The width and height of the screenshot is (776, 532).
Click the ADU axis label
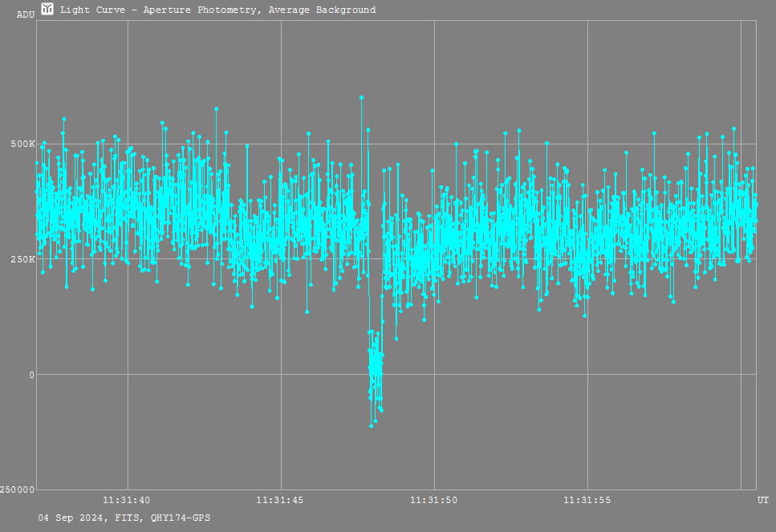(26, 15)
